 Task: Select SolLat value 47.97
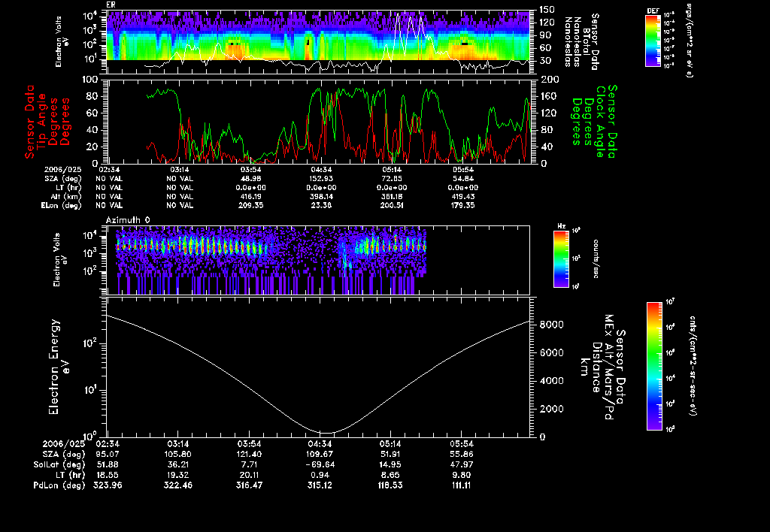461,464
